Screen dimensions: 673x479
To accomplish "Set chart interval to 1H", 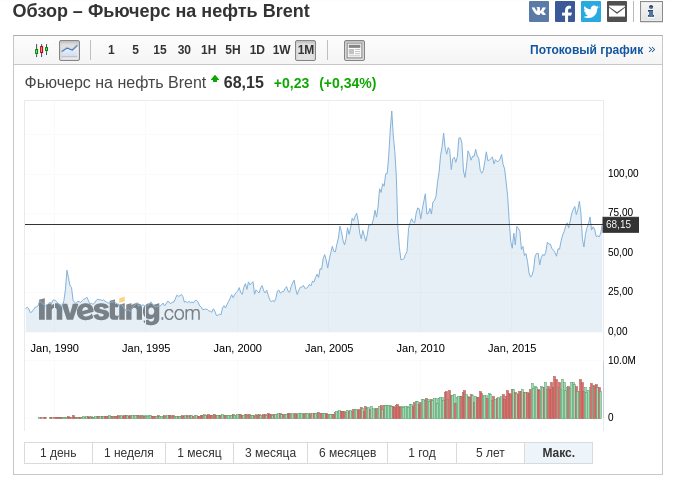I will pyautogui.click(x=208, y=50).
